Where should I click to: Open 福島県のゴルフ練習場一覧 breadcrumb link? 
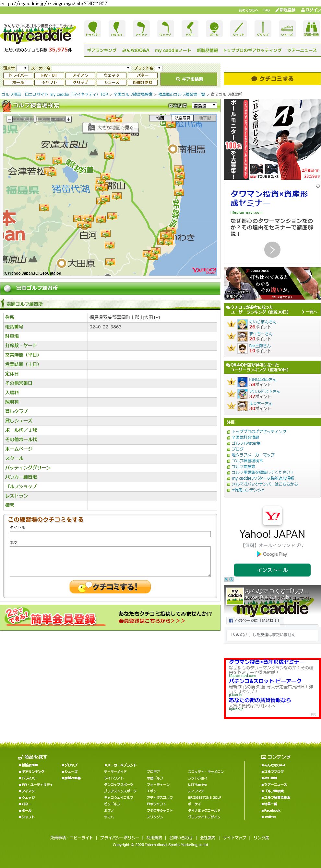pyautogui.click(x=181, y=94)
